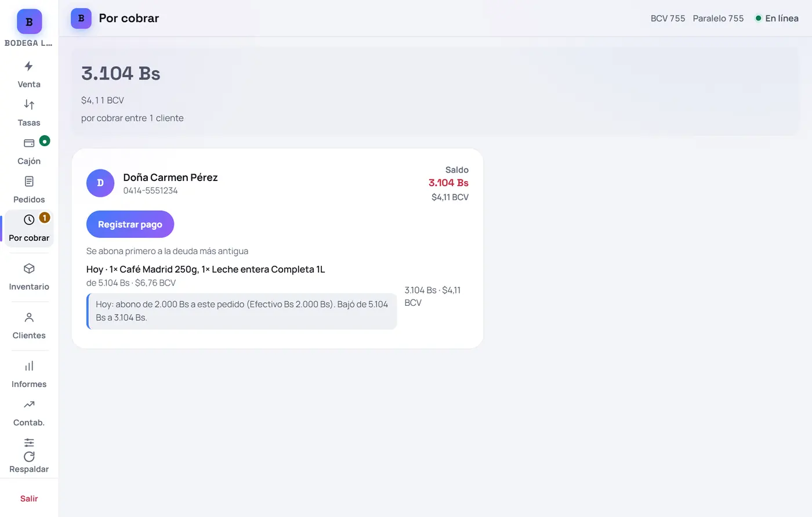This screenshot has width=812, height=517.
Task: Open the Clientes person icon
Action: [29, 317]
